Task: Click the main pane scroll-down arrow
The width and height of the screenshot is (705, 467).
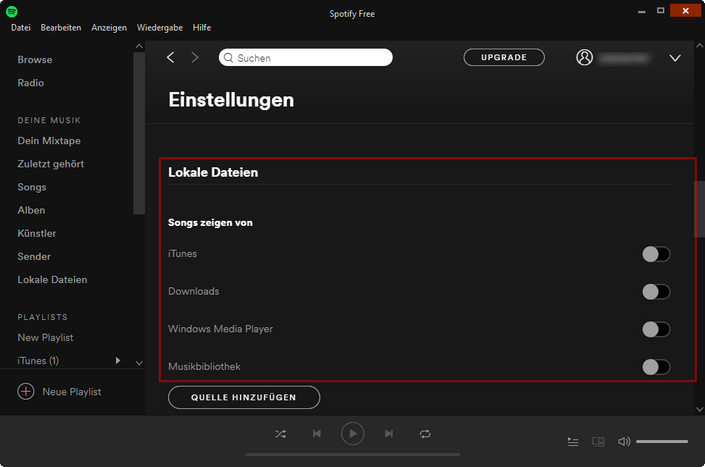Action: tap(700, 409)
